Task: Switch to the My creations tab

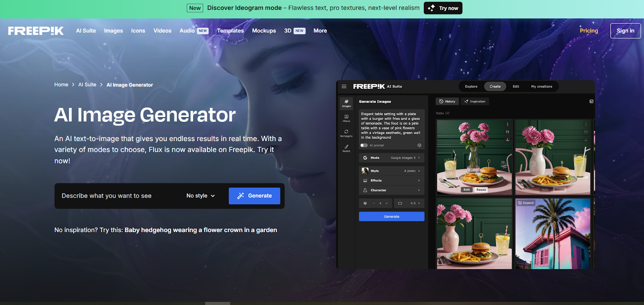Action: (542, 87)
